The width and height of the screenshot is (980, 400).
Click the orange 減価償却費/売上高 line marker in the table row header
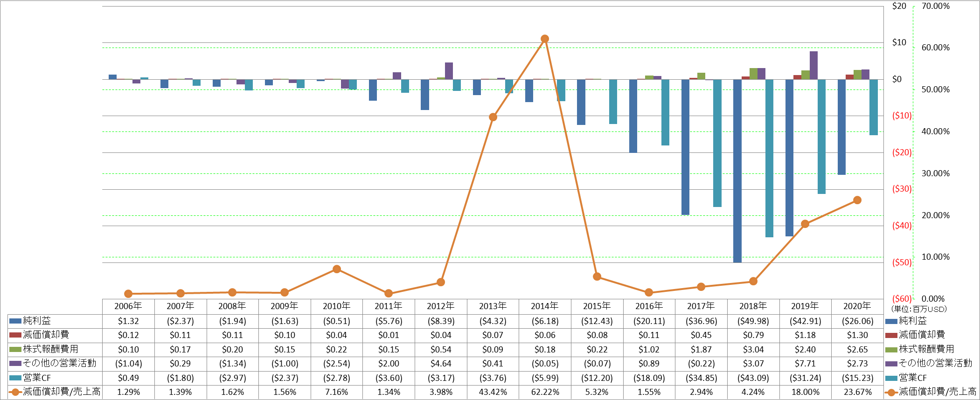(15, 392)
